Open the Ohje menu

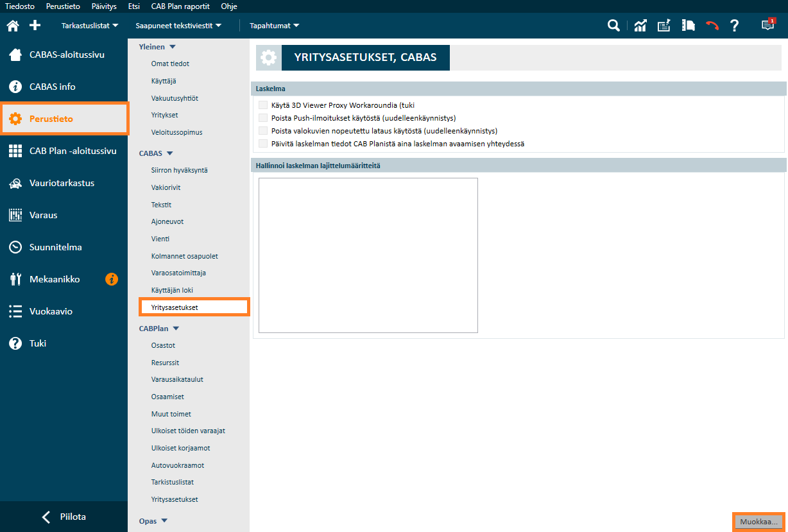click(x=229, y=6)
